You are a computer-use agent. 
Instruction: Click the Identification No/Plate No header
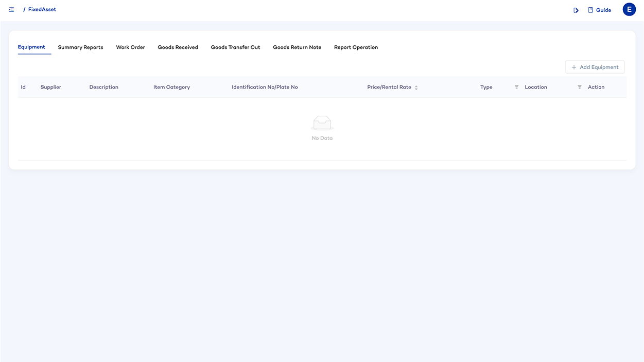(x=265, y=87)
